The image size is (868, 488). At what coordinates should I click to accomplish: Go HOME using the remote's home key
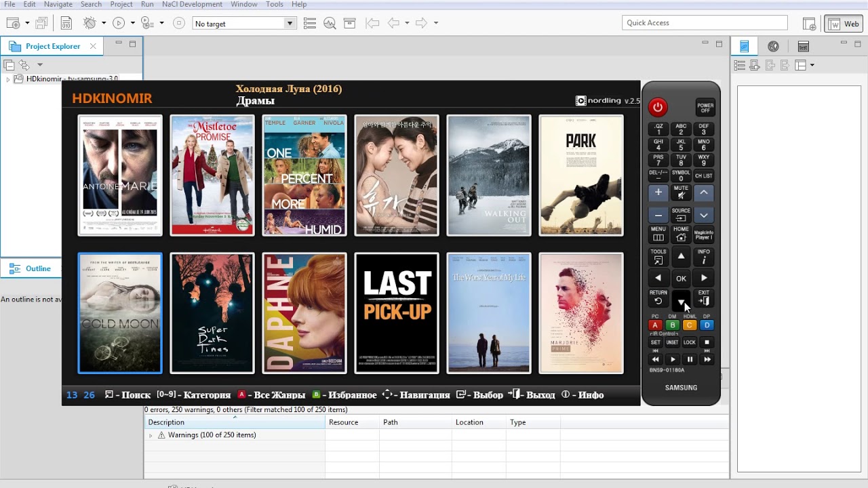point(681,235)
